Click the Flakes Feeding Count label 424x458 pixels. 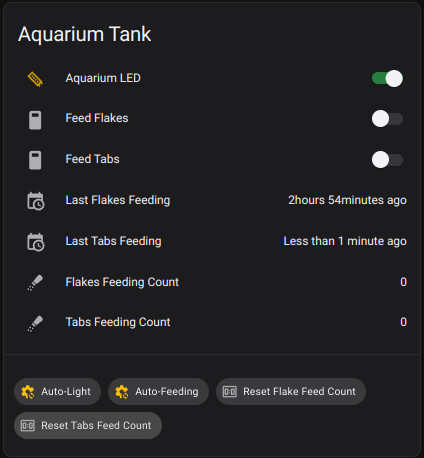point(122,282)
